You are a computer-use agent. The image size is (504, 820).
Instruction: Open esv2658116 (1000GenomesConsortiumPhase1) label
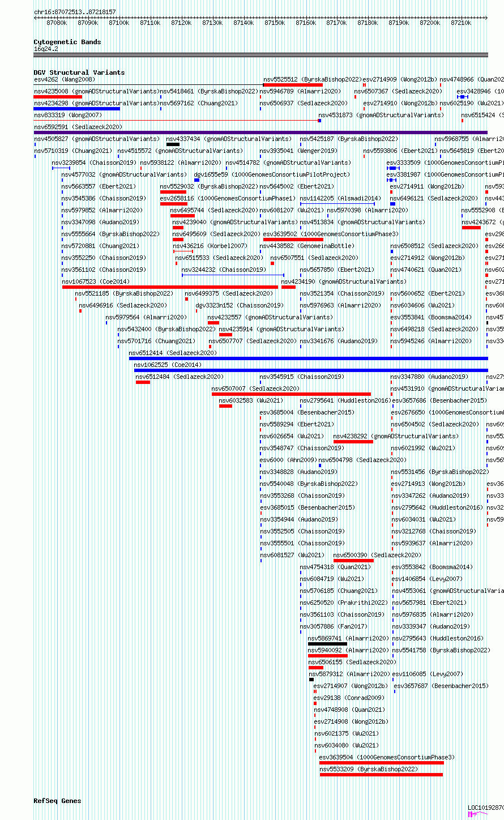228,198
